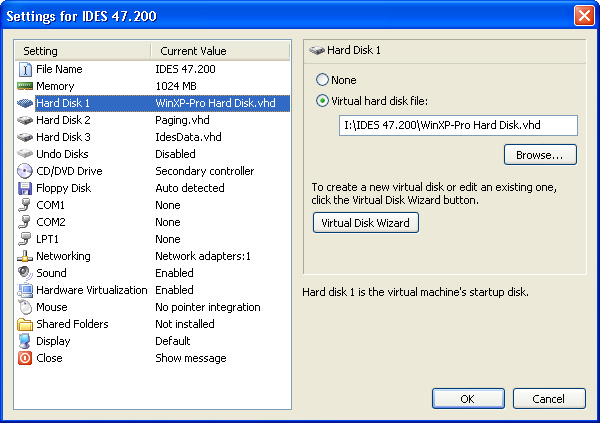The height and width of the screenshot is (423, 600).
Task: Select the COM1 port setting
Action: (x=51, y=205)
